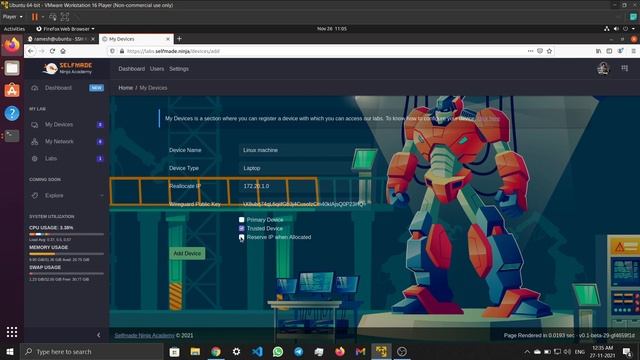The height and width of the screenshot is (360, 640).
Task: Open the apps grid icon in header
Action: (x=624, y=69)
